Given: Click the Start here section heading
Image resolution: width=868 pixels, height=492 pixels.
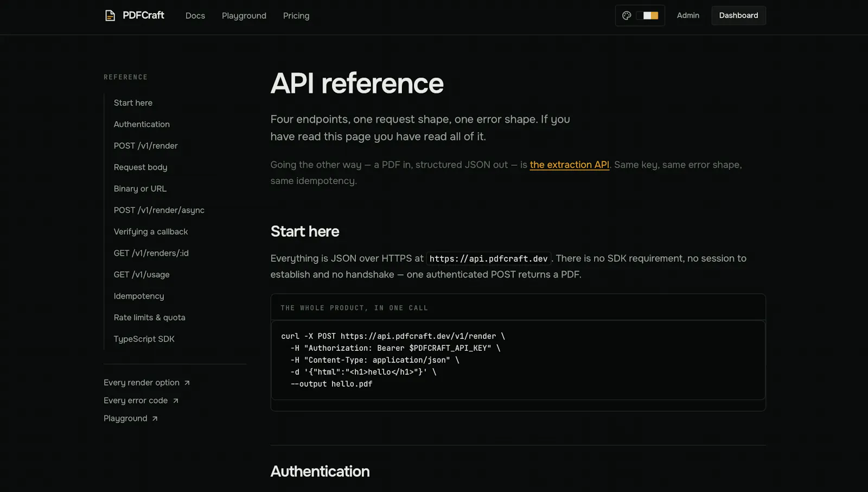Looking at the screenshot, I should click(x=305, y=231).
